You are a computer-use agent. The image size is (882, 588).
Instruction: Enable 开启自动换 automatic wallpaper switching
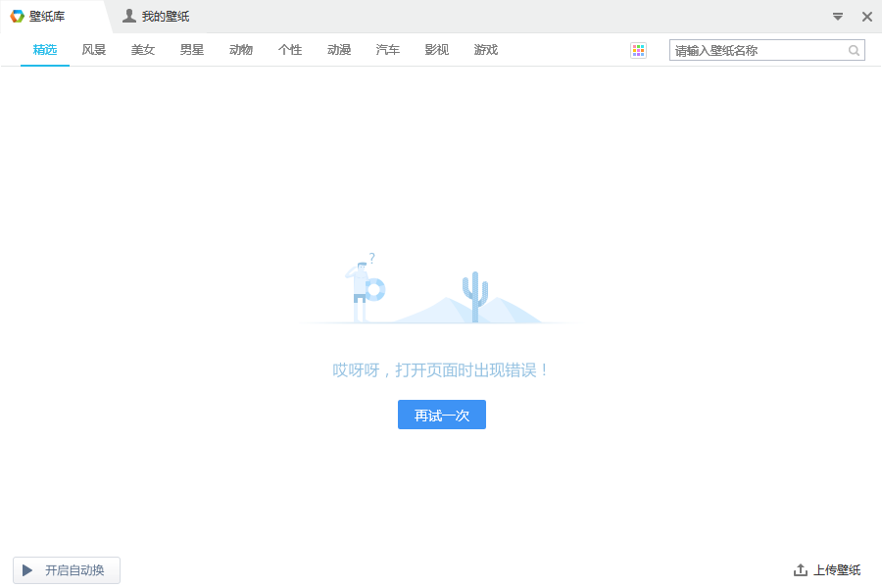coord(66,570)
